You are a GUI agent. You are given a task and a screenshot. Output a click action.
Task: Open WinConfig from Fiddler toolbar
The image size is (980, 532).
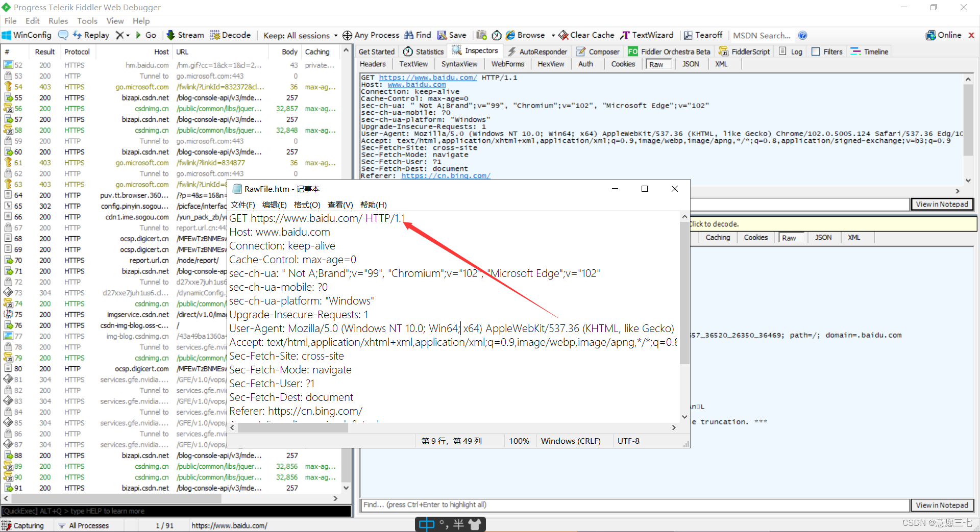(x=27, y=35)
